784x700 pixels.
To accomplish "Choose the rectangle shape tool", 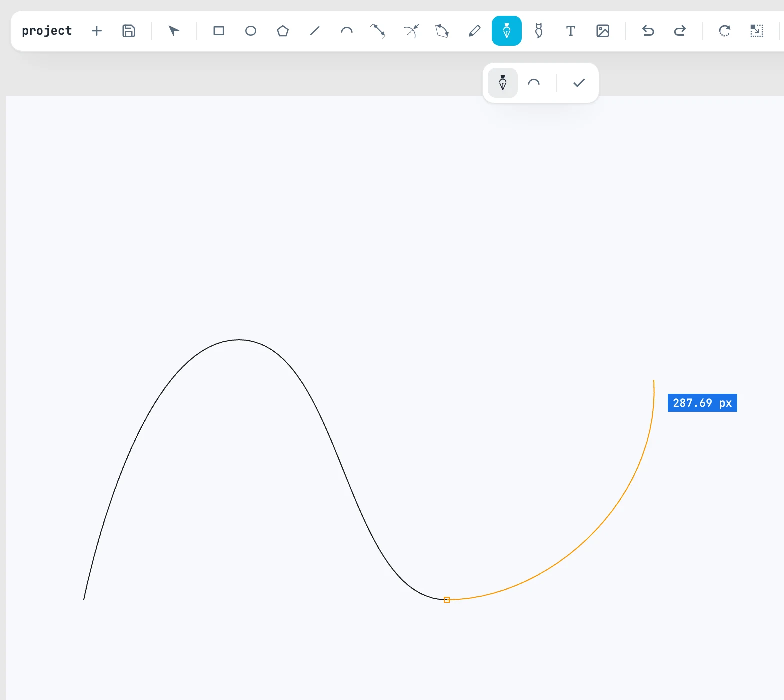I will (219, 31).
